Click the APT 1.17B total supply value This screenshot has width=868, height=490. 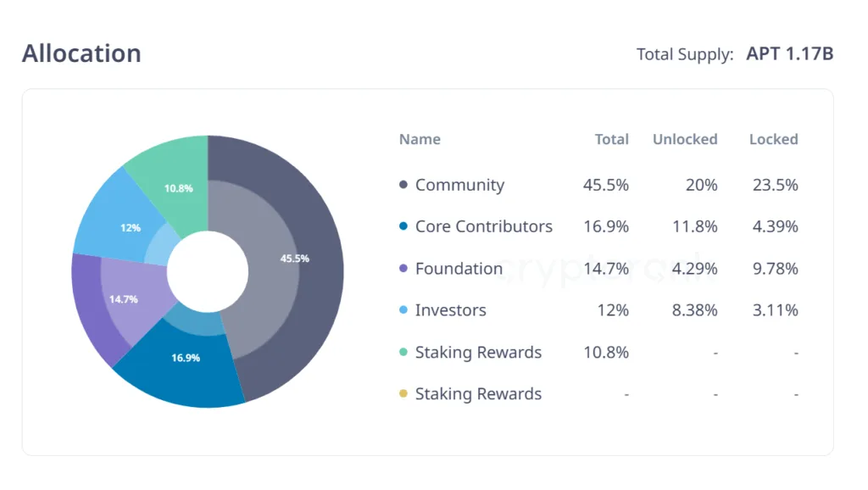tap(790, 53)
